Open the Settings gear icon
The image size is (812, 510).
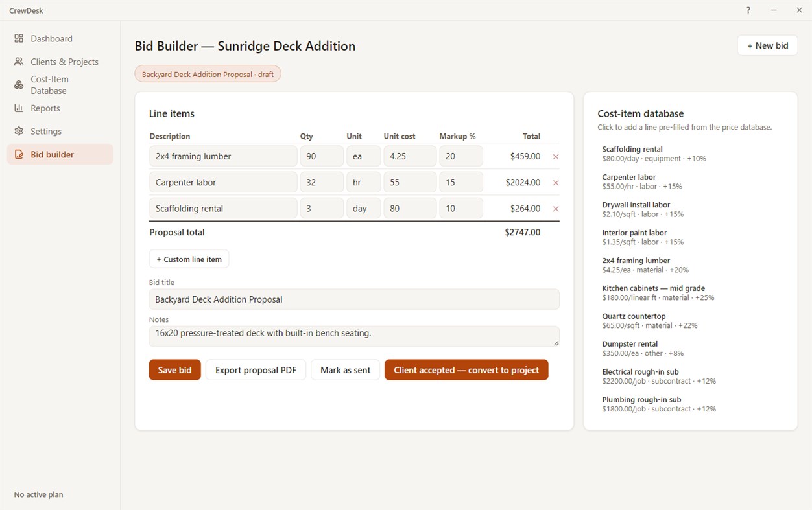[19, 132]
